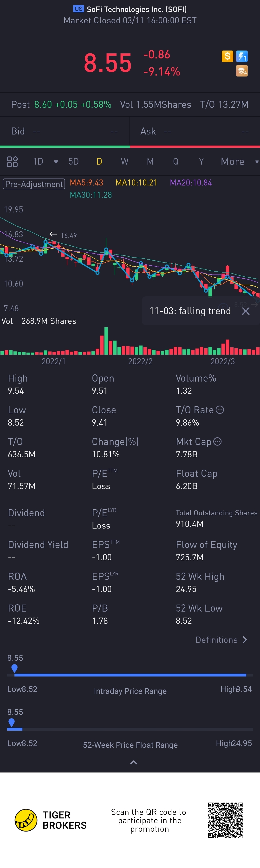Expand the 1D timeframe dropdown arrow
The height and width of the screenshot is (868, 260).
[x=56, y=162]
